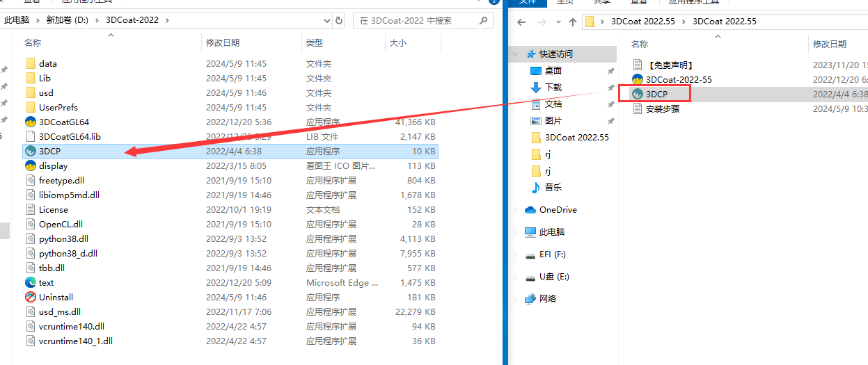Select the UserPrefs folder icon
The height and width of the screenshot is (365, 868).
(x=30, y=107)
